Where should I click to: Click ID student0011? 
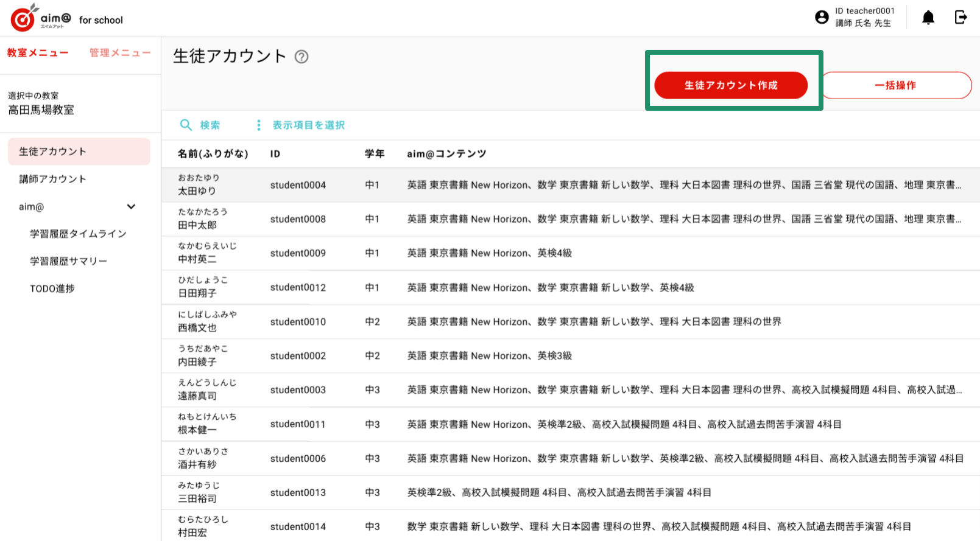point(298,424)
